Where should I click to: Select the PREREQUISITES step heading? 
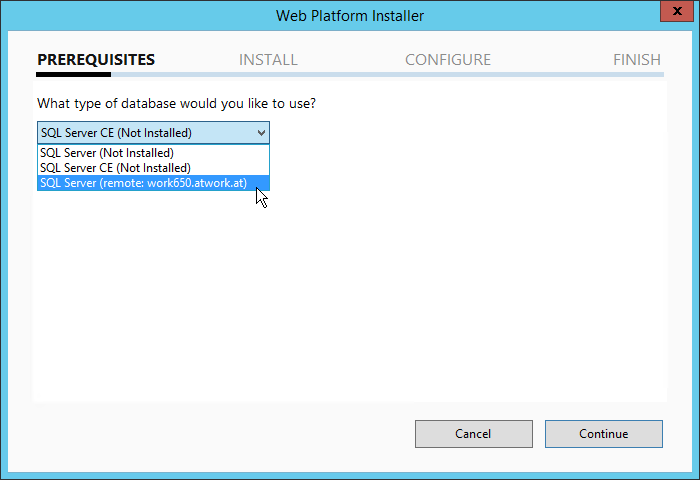point(96,60)
